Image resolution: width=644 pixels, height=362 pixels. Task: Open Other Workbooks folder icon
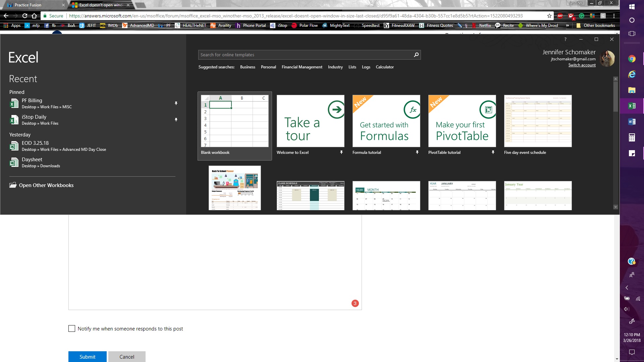point(13,185)
